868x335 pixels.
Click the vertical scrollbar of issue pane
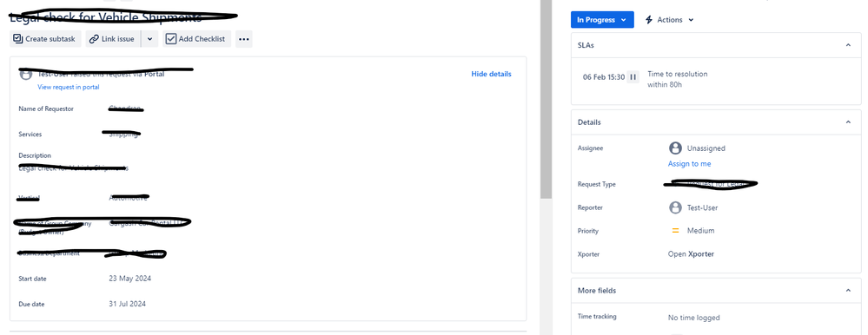547,100
